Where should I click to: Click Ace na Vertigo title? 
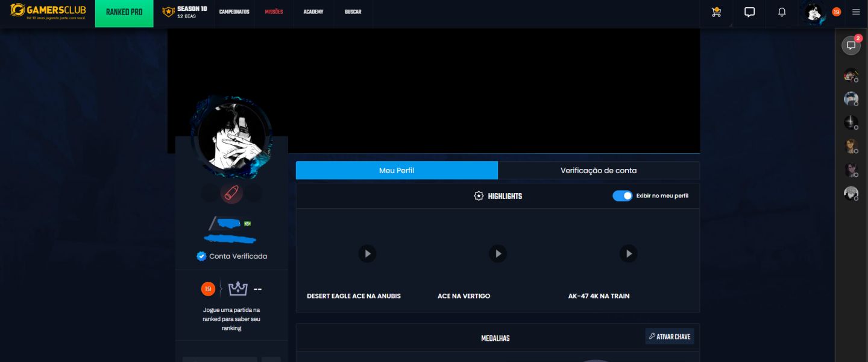pos(464,296)
